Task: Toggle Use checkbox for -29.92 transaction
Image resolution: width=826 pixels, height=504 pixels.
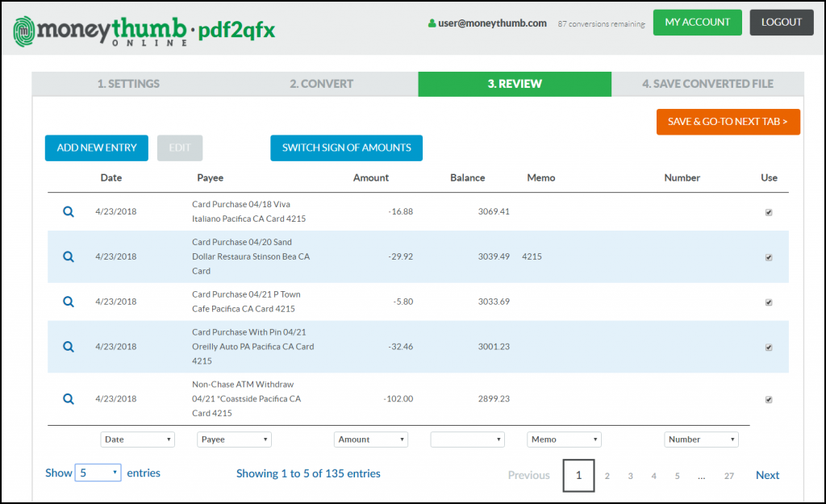Action: (x=769, y=257)
